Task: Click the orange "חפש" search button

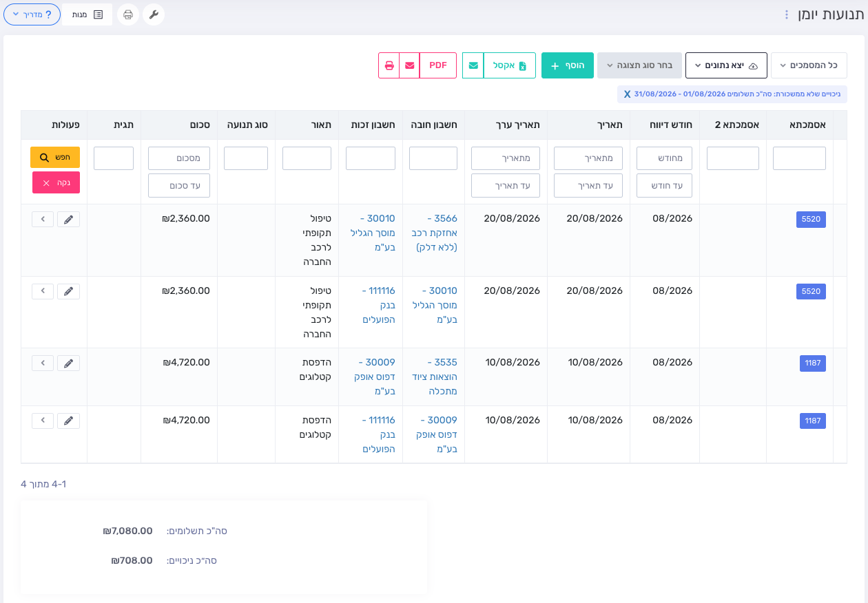Action: [55, 157]
